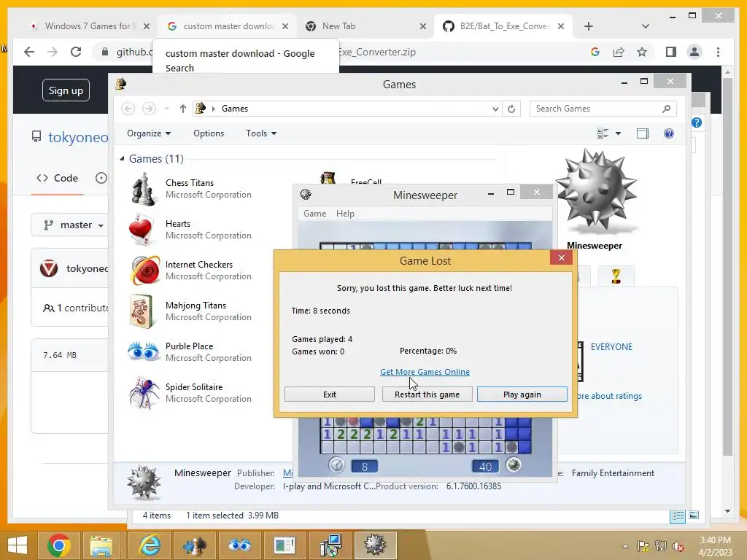Open a new Chrome tab with plus button
Viewport: 747px width, 560px height.
click(x=589, y=26)
